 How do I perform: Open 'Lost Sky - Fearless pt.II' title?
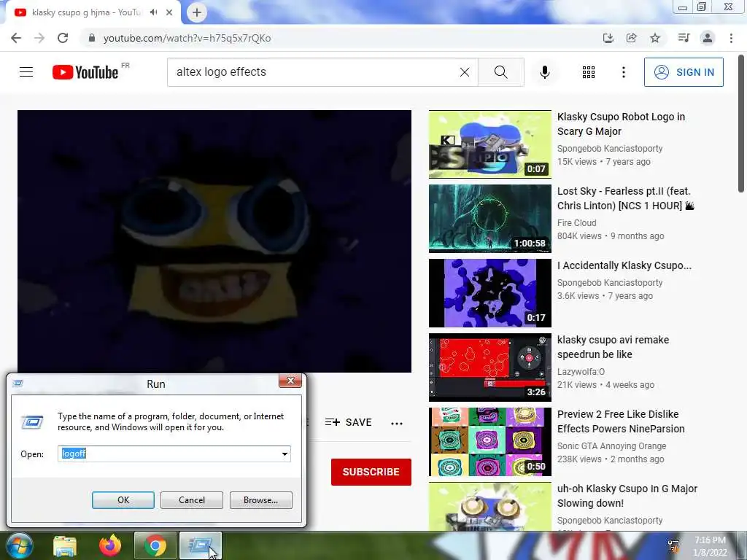[625, 198]
